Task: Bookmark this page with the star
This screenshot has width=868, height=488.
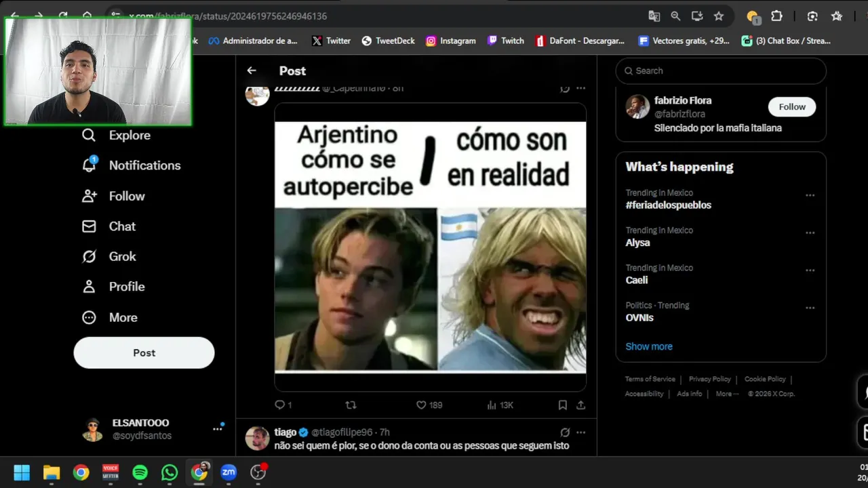Action: 719,16
